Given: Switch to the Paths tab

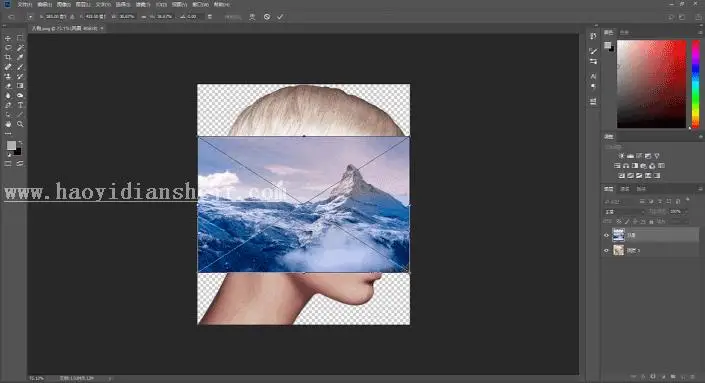Looking at the screenshot, I should click(641, 189).
